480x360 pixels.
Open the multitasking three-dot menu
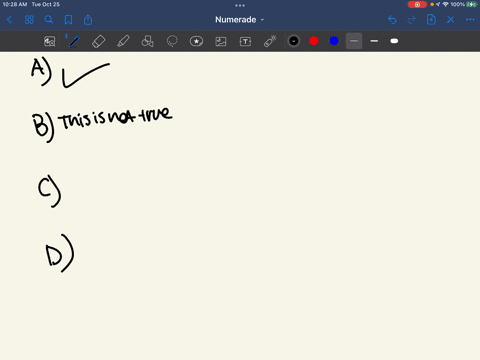[240, 5]
